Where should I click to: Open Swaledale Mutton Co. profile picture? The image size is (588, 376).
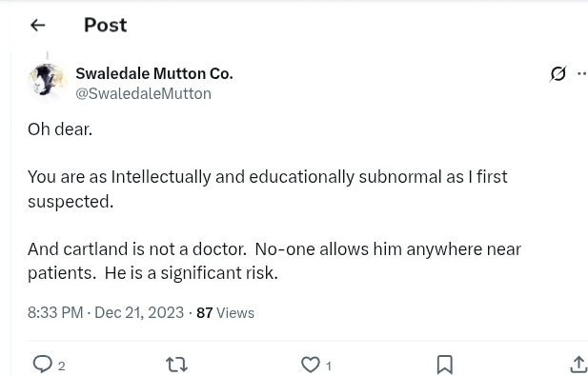(47, 83)
